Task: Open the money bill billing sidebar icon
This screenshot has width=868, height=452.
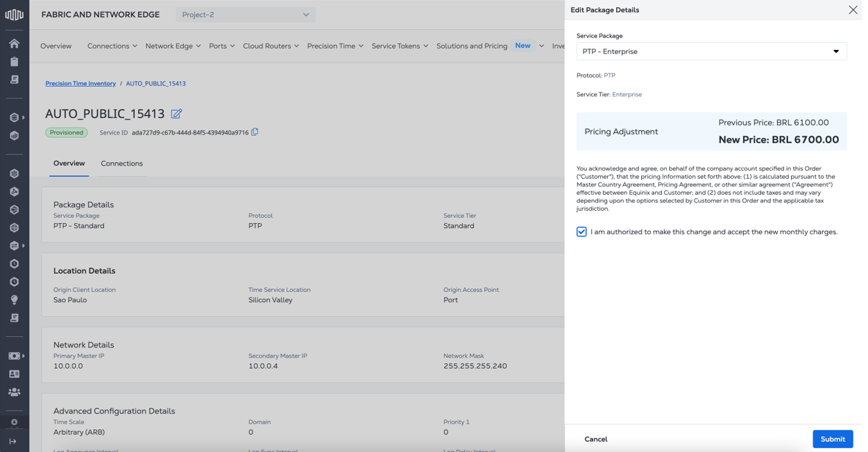Action: click(14, 356)
